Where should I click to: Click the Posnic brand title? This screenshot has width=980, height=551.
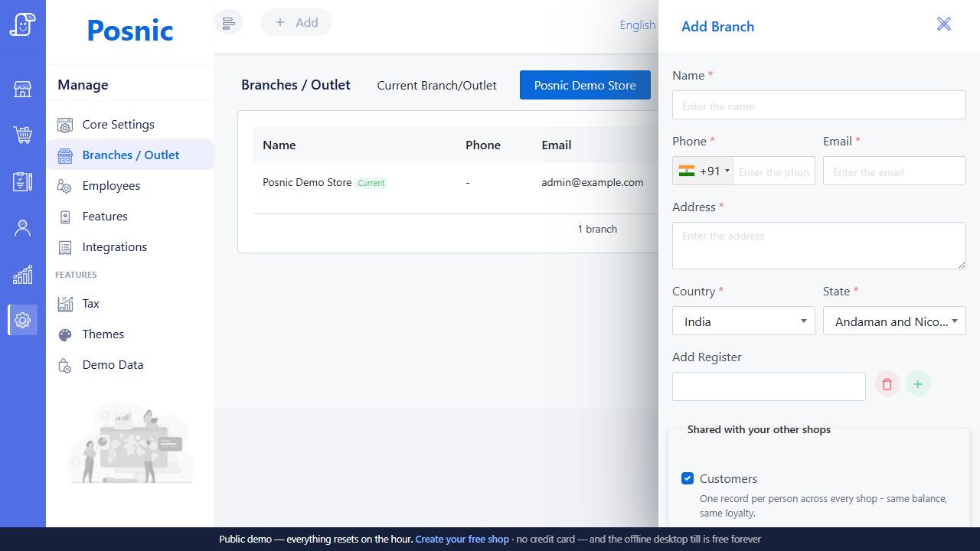pos(130,31)
